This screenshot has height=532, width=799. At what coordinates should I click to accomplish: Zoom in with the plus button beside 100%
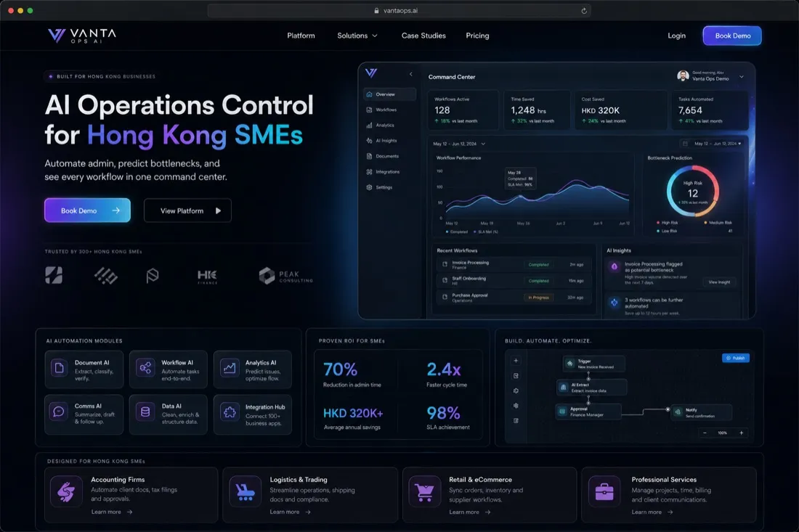(741, 433)
